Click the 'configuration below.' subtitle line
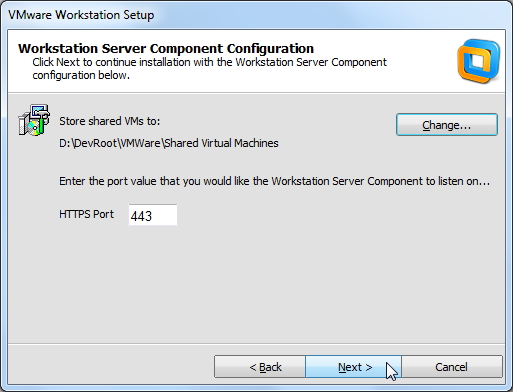The image size is (513, 392). click(81, 75)
